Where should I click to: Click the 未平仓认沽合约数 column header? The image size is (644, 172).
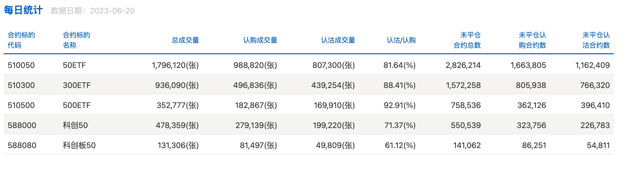pos(596,40)
